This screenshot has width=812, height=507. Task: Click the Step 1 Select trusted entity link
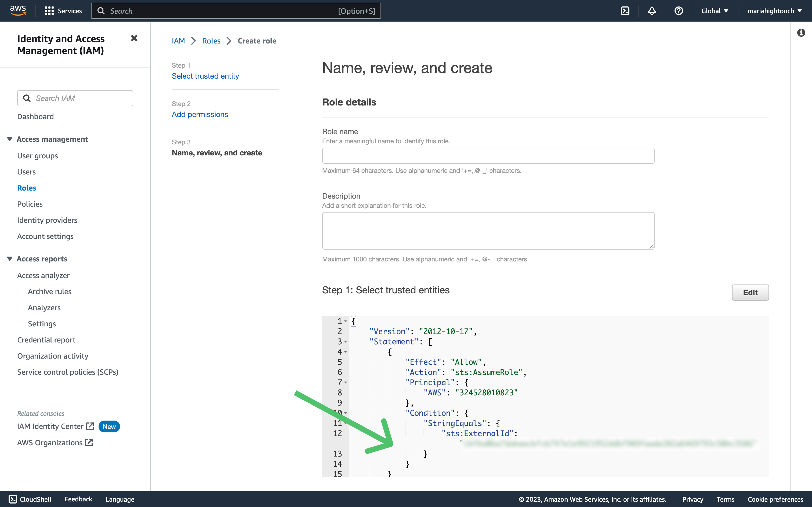pyautogui.click(x=206, y=75)
